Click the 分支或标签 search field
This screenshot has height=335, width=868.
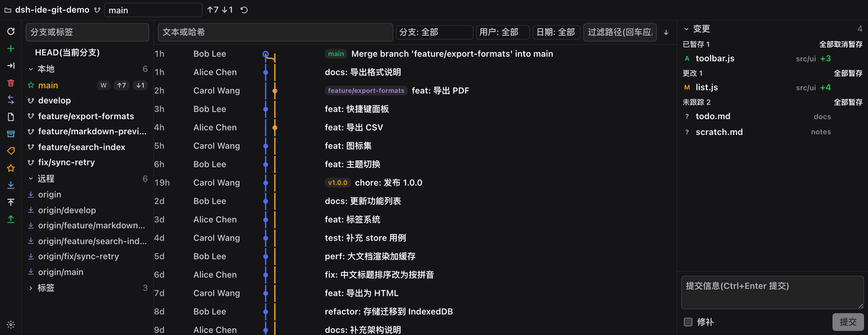tap(87, 33)
